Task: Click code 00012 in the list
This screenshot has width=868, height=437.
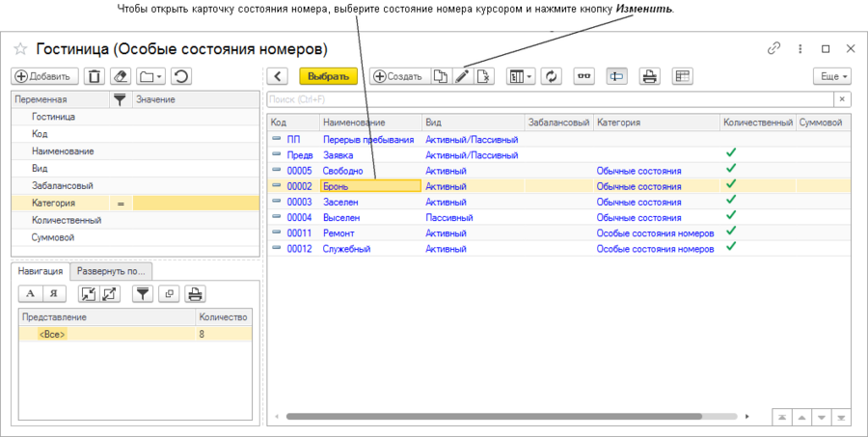Action: tap(299, 249)
